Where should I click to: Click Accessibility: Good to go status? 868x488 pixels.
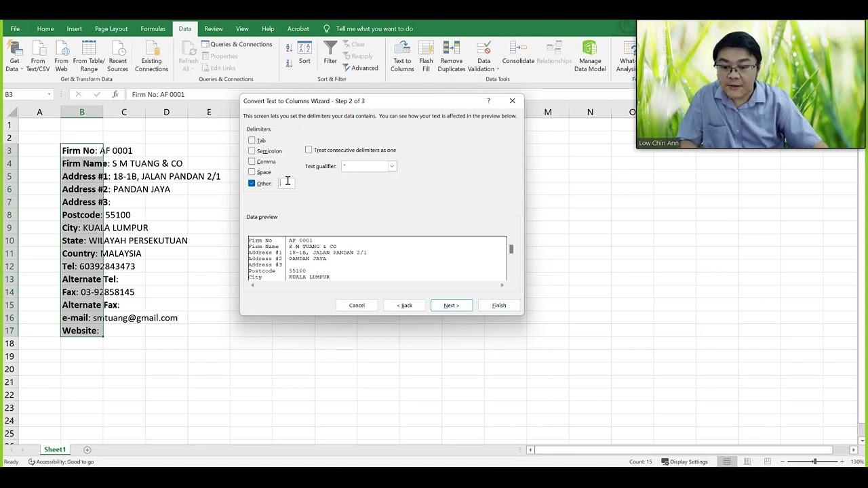click(61, 462)
